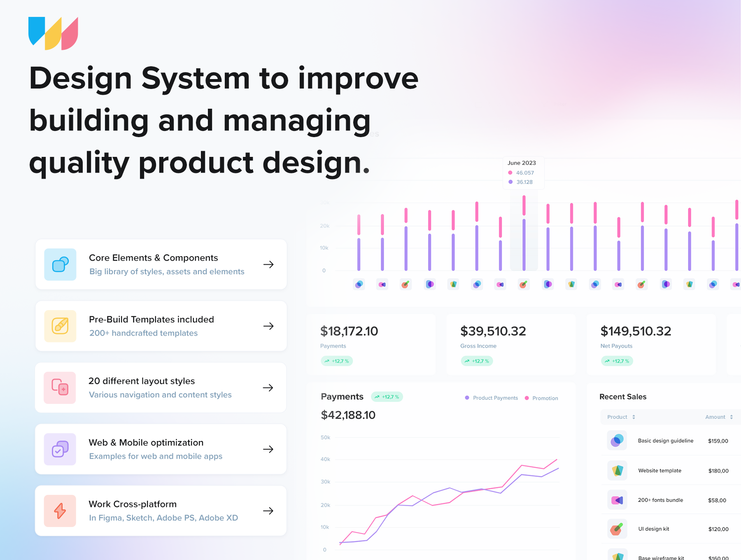Click the pink layout styles icon

60,387
